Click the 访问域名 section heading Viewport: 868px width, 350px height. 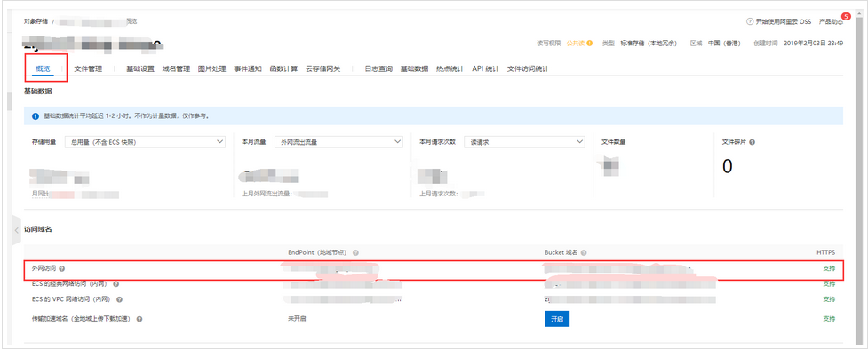[38, 228]
